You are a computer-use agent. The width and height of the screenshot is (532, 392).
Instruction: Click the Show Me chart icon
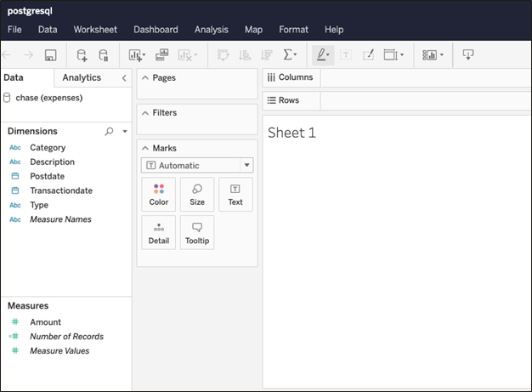coord(432,55)
